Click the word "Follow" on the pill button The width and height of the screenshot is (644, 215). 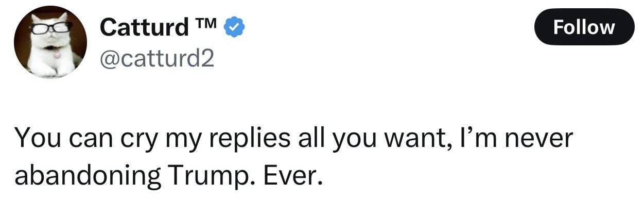tap(584, 27)
